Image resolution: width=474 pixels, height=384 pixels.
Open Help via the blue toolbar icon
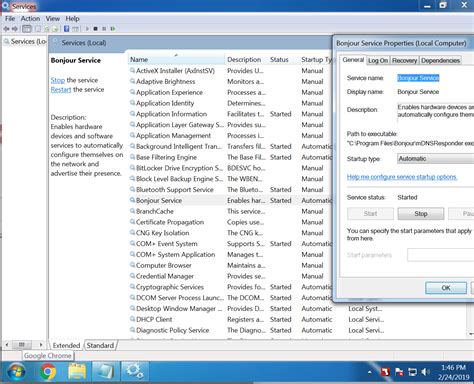click(66, 29)
